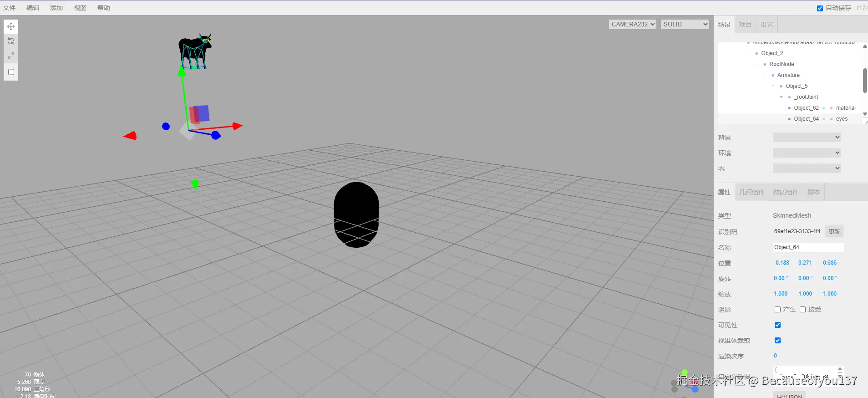Click the position X value -0.188
Screen dimensions: 868x398
pyautogui.click(x=782, y=263)
